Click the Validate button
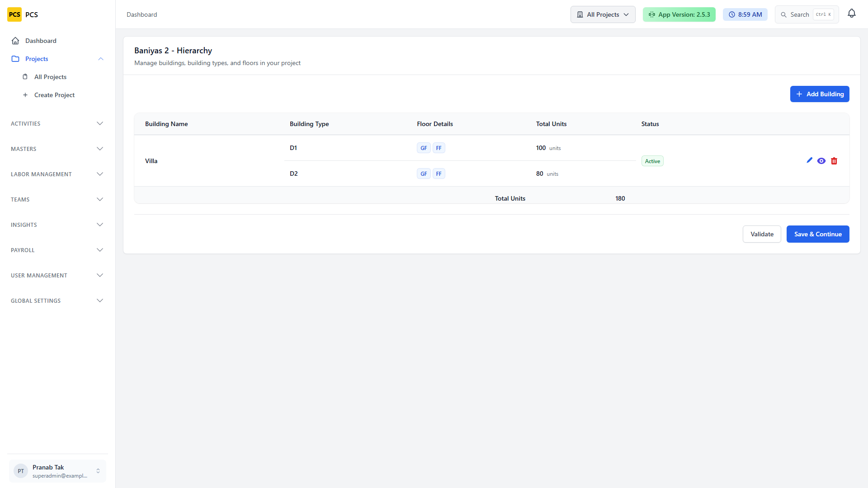 point(762,234)
